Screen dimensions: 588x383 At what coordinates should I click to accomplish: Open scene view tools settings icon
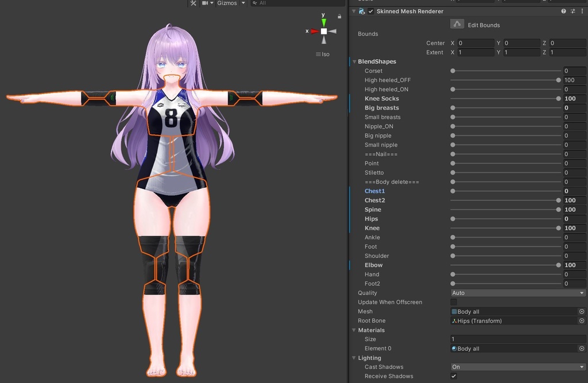coord(193,3)
